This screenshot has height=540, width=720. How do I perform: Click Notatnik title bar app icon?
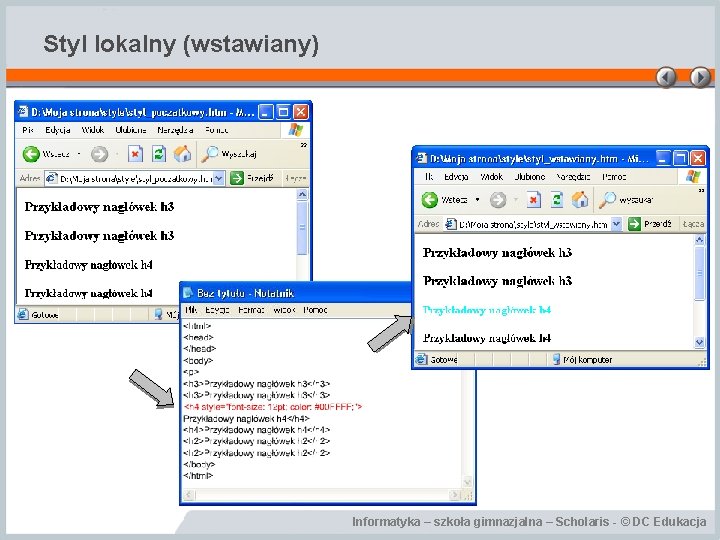point(188,293)
